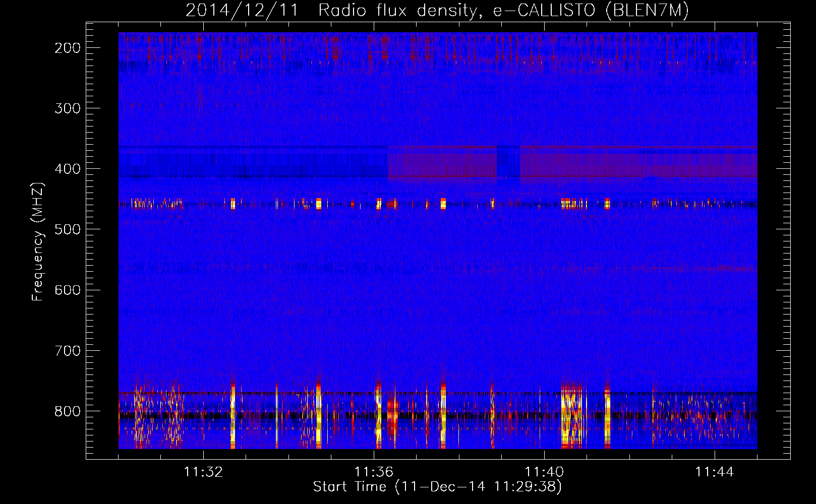Select the "Frequency (MHZ)" axis label
Screen dimensions: 816x504
[x=37, y=241]
